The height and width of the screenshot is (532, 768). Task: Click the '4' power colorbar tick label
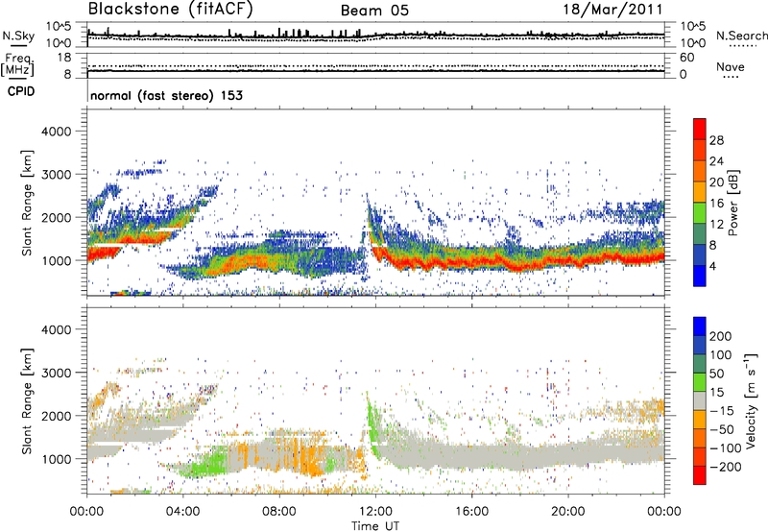pos(712,266)
